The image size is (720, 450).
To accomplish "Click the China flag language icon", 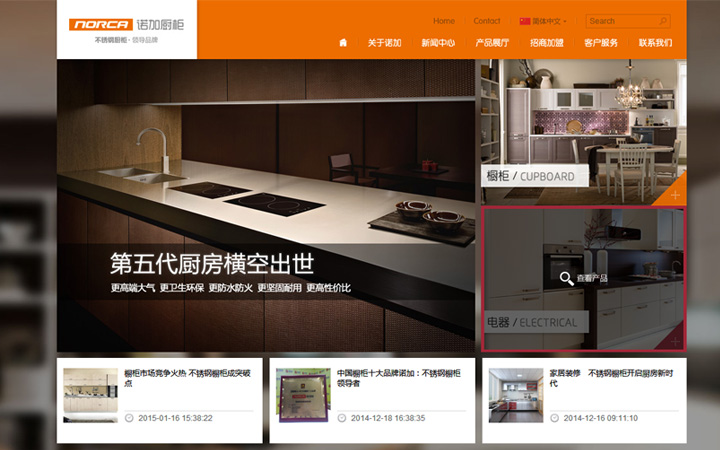I will [524, 21].
